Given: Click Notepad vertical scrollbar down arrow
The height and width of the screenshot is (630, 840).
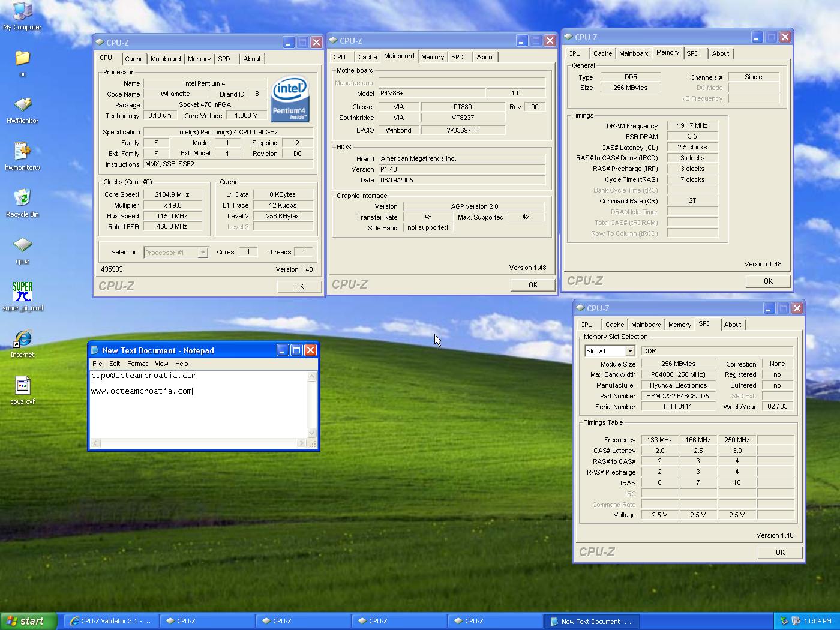Looking at the screenshot, I should point(311,433).
